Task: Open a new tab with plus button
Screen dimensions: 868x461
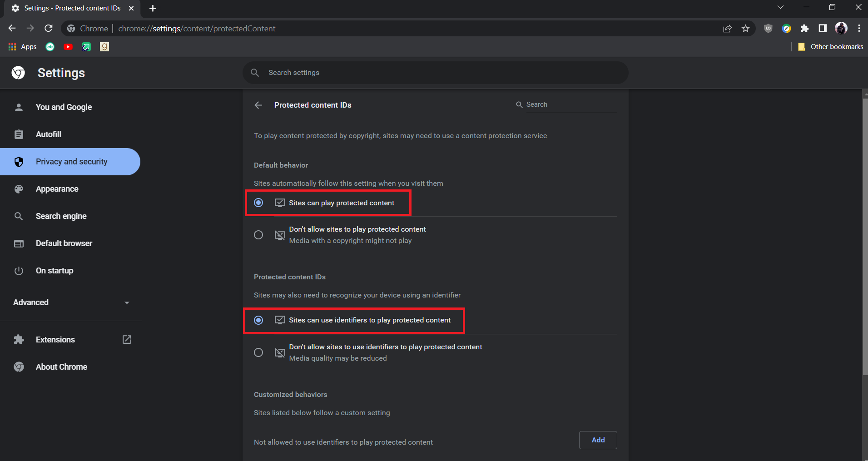Action: click(x=153, y=8)
